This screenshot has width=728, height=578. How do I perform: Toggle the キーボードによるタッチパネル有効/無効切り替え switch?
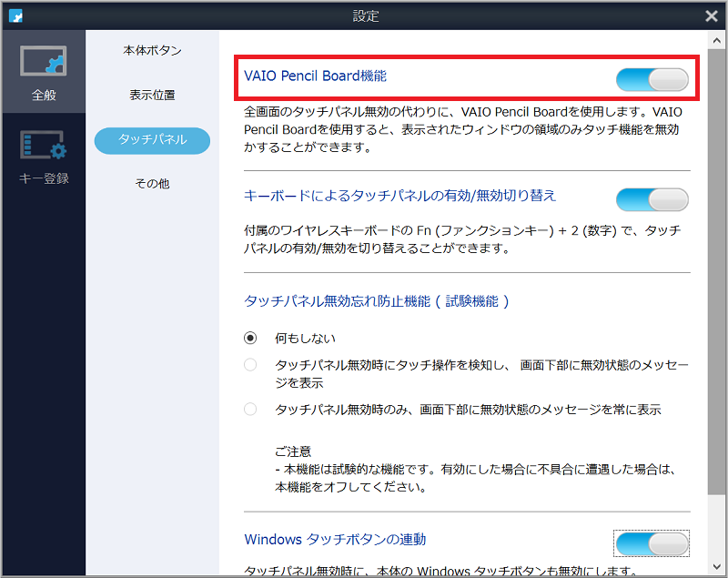pos(652,199)
